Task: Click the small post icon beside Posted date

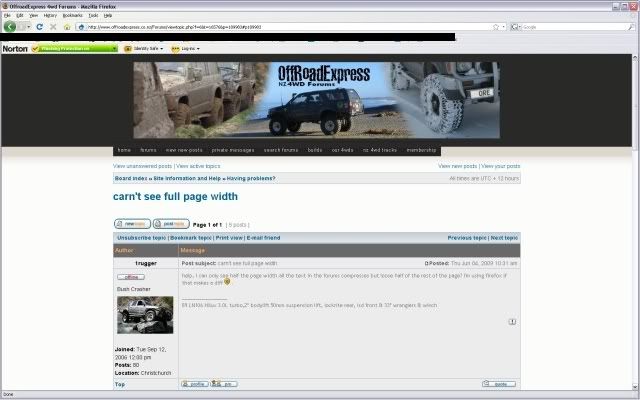Action: click(426, 263)
